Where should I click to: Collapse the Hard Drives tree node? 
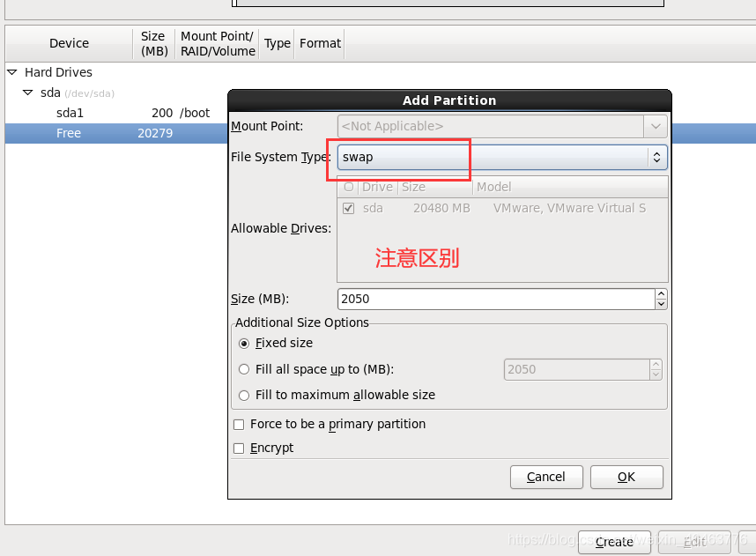click(12, 72)
